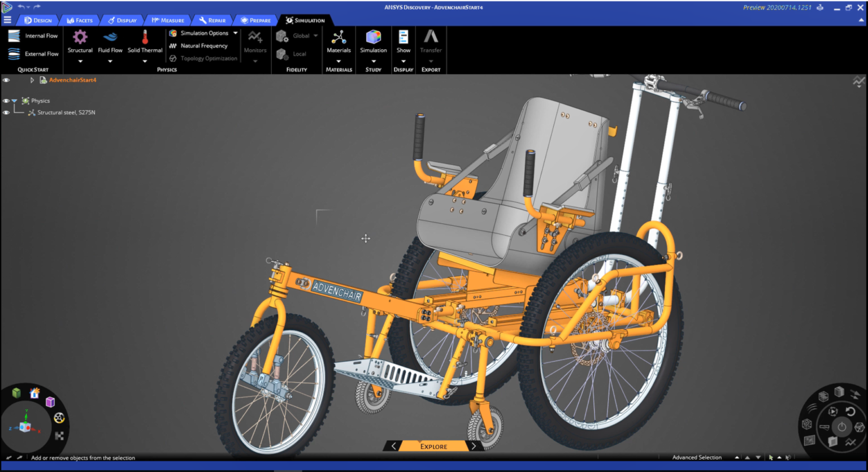
Task: Click the Solid Thermal thermometer icon
Action: click(145, 37)
